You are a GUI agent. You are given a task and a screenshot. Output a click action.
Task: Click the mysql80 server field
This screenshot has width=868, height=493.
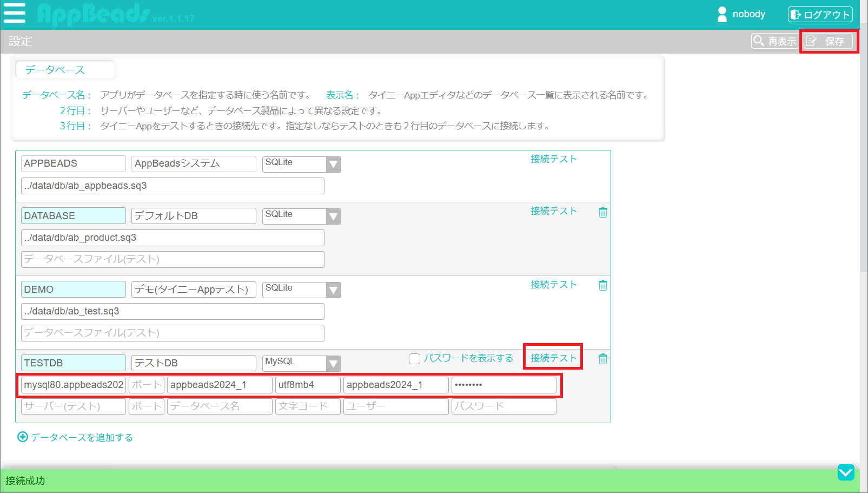[x=74, y=385]
